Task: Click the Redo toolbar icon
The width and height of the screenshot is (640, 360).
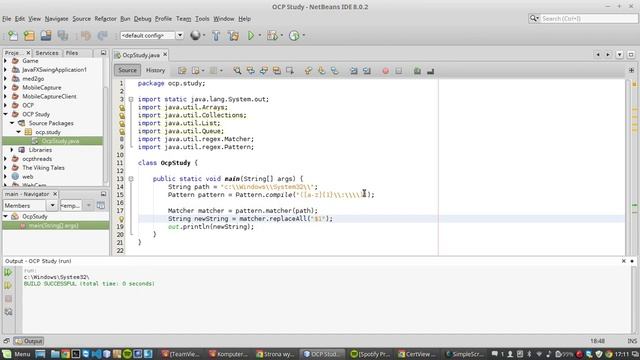Action: [x=102, y=36]
